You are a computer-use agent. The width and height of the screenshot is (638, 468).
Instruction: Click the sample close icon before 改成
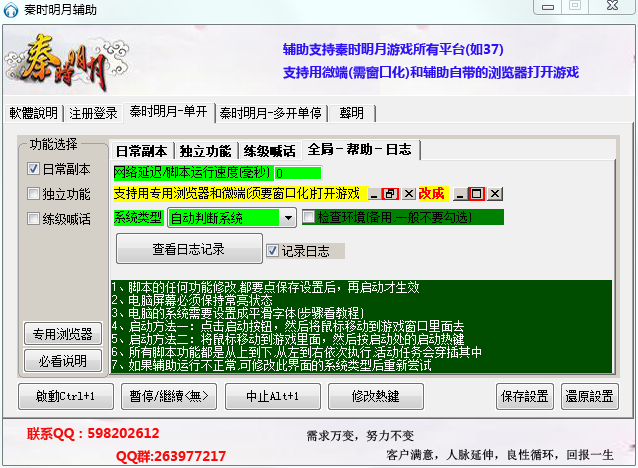(408, 193)
